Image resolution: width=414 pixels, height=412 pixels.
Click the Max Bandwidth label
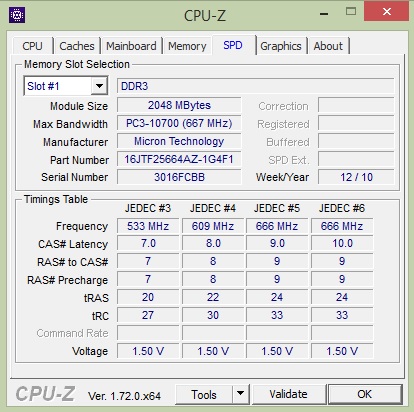point(70,124)
